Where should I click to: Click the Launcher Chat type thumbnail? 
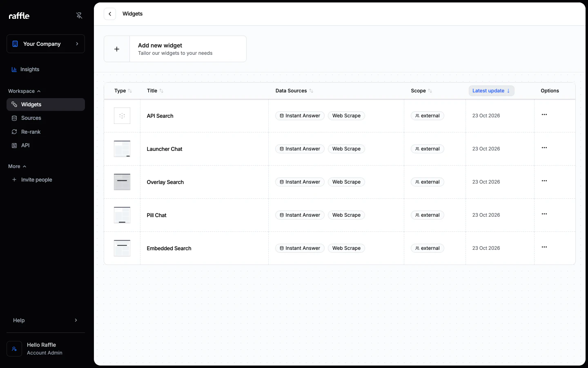tap(122, 149)
